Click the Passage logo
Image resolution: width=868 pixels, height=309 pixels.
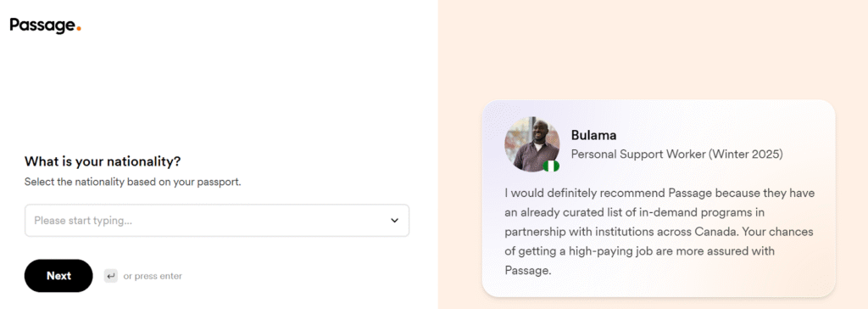(46, 25)
